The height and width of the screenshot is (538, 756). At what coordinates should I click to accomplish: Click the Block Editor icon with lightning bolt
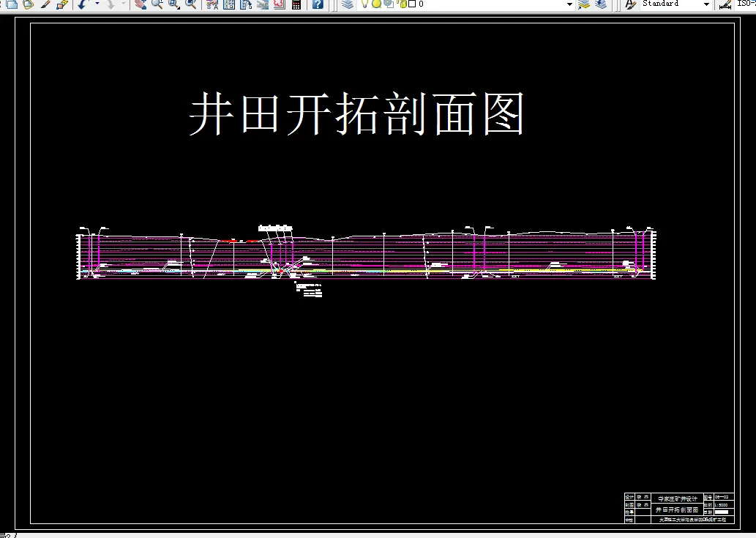point(62,4)
